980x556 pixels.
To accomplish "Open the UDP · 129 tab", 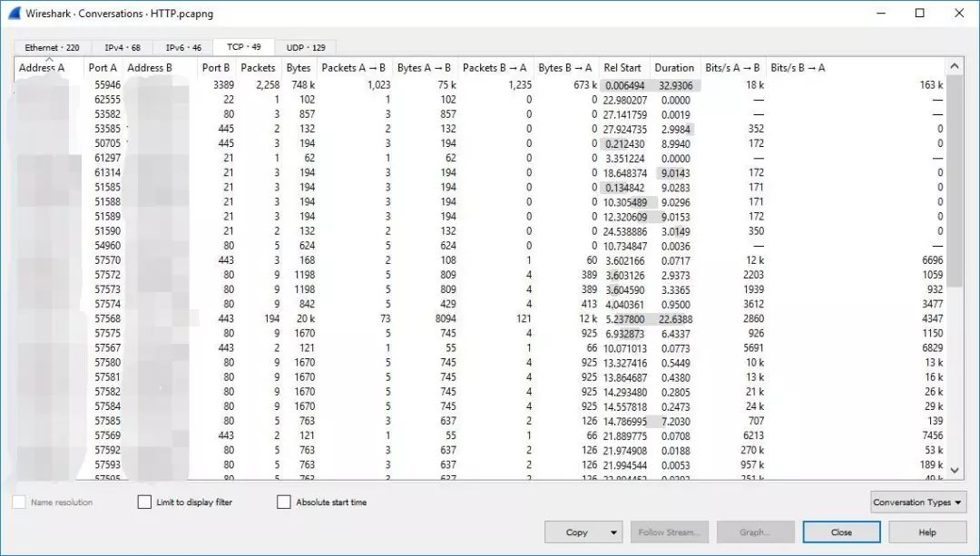I will pyautogui.click(x=306, y=47).
